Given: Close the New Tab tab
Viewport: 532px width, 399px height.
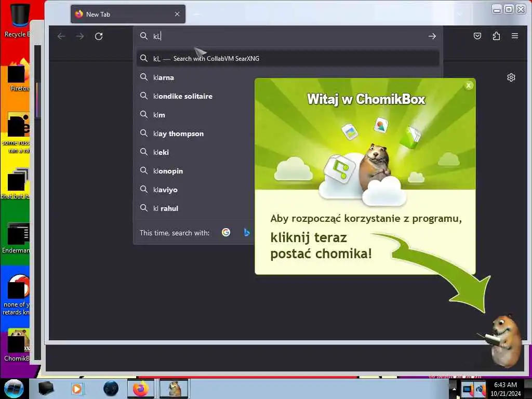Looking at the screenshot, I should (177, 14).
